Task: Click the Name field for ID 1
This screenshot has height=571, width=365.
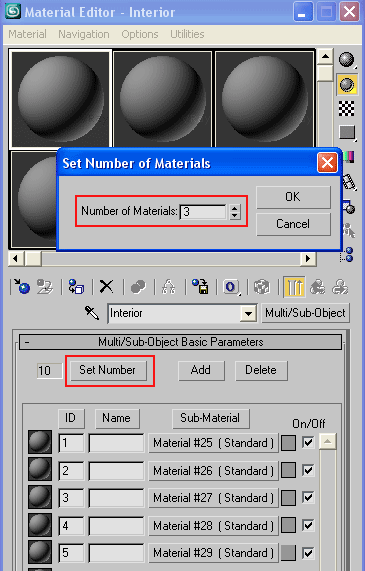Action: click(x=117, y=443)
